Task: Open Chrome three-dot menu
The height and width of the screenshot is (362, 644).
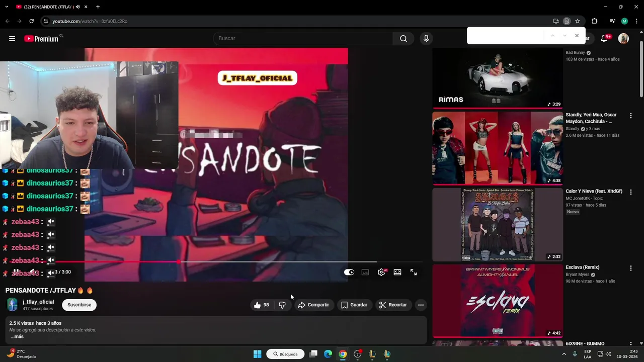Action: pyautogui.click(x=636, y=21)
